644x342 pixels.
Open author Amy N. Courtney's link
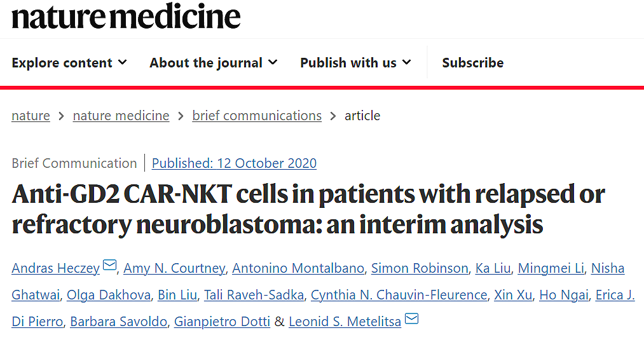(x=174, y=268)
